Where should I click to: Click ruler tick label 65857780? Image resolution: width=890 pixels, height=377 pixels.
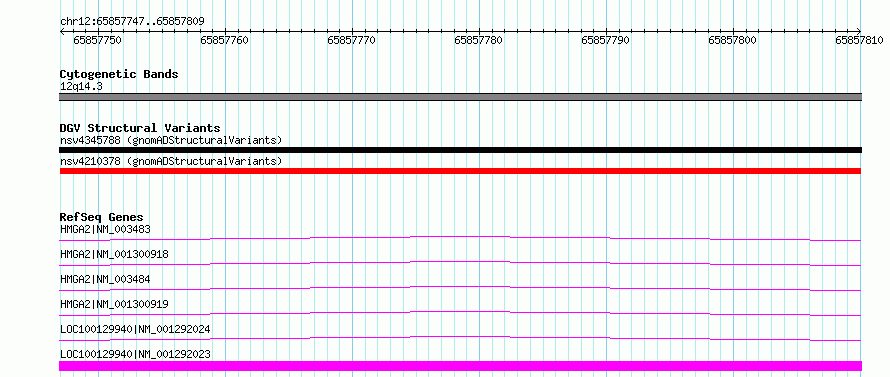pyautogui.click(x=478, y=40)
